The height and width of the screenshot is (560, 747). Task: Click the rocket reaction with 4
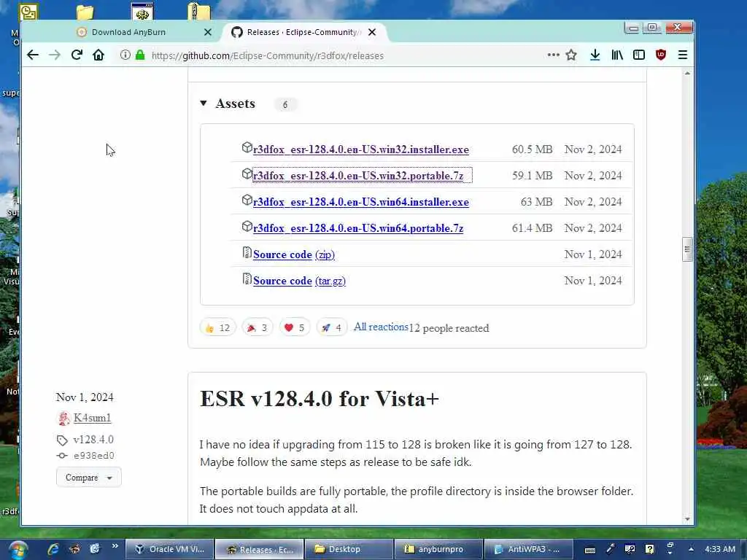point(332,327)
